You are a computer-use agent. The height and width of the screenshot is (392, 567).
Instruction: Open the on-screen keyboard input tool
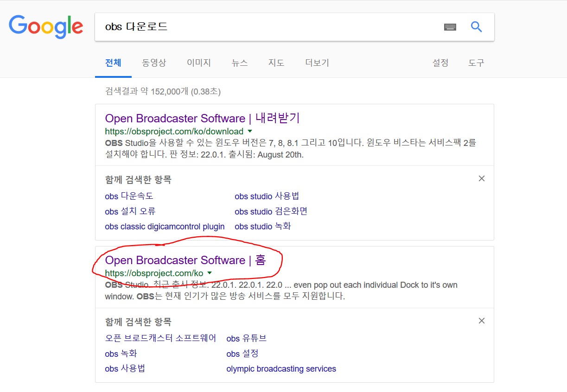click(450, 27)
